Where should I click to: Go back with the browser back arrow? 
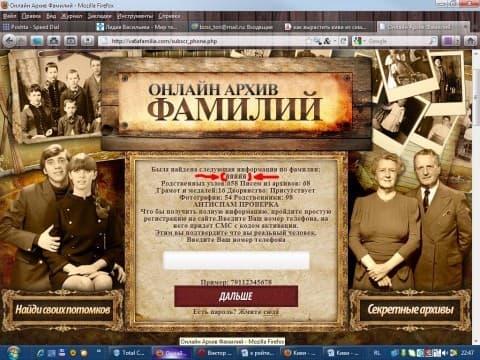point(9,41)
